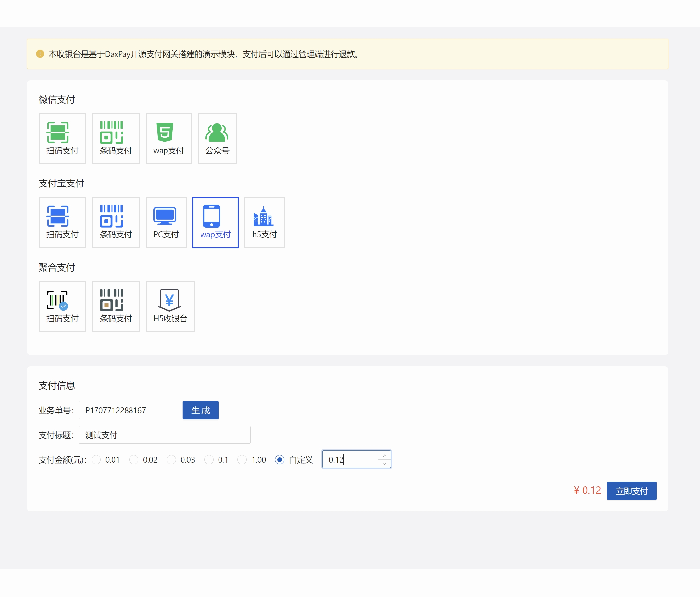The height and width of the screenshot is (597, 700).
Task: Open the H5收银台 cashier option
Action: click(x=170, y=307)
